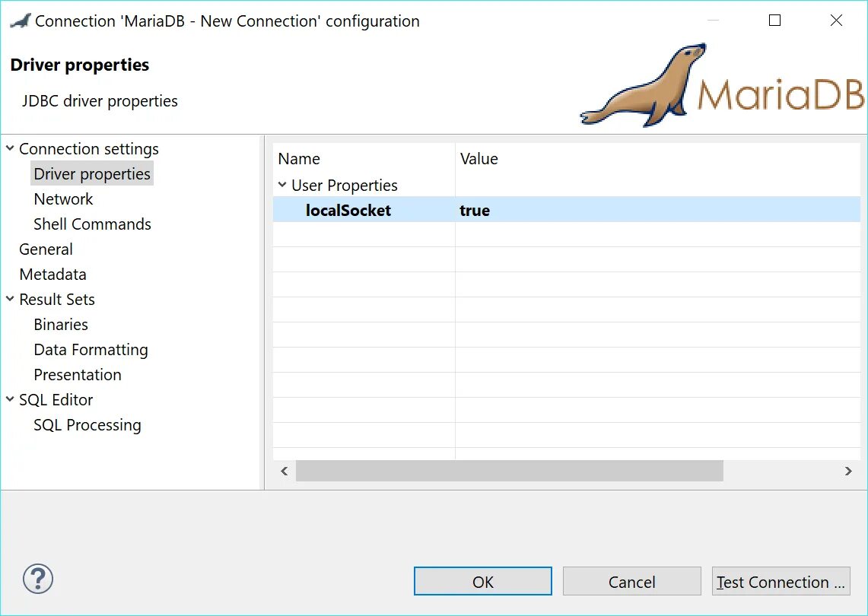Click the horizontal scrollbar left arrow
Screen dimensions: 868x616
coord(285,471)
